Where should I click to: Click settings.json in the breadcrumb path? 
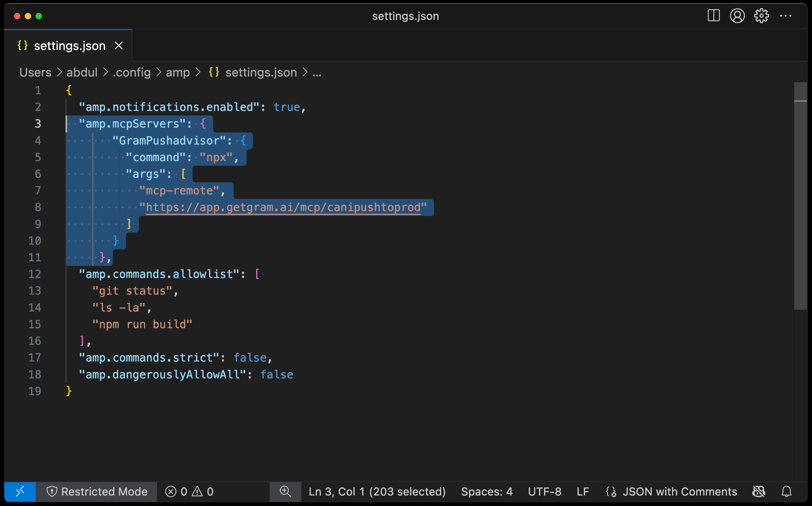pyautogui.click(x=261, y=72)
